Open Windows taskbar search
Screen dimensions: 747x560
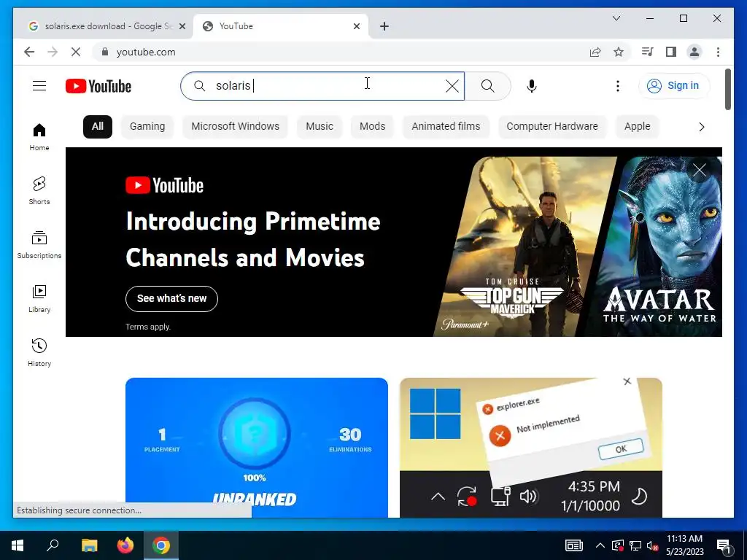[53, 545]
